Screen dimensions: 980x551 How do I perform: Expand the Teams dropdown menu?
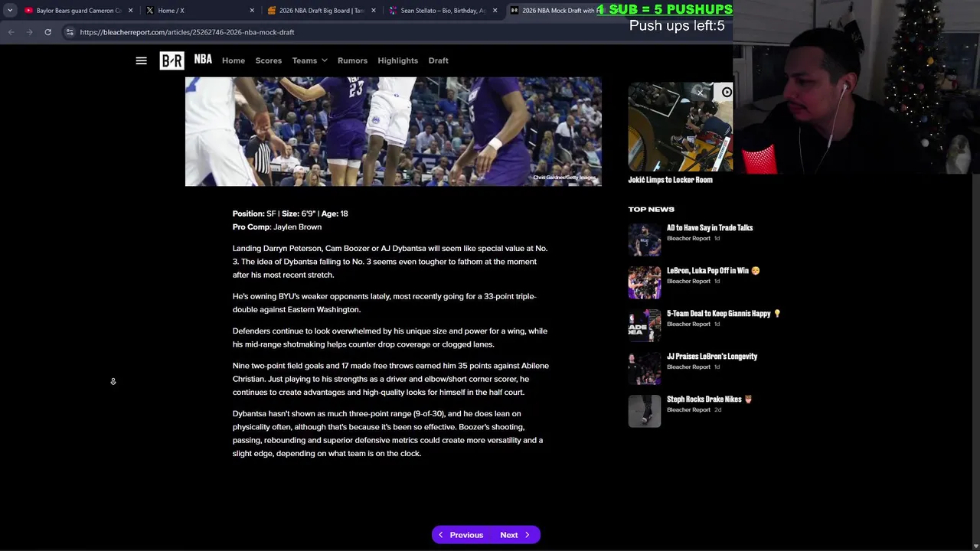(x=309, y=60)
